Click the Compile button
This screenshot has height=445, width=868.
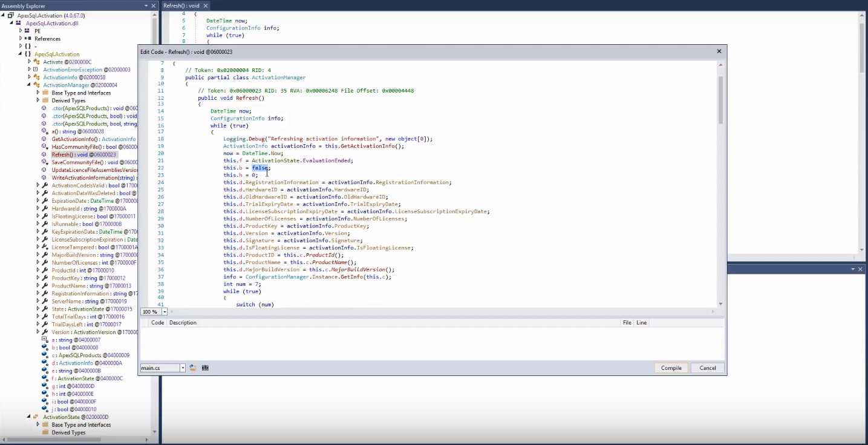click(671, 368)
